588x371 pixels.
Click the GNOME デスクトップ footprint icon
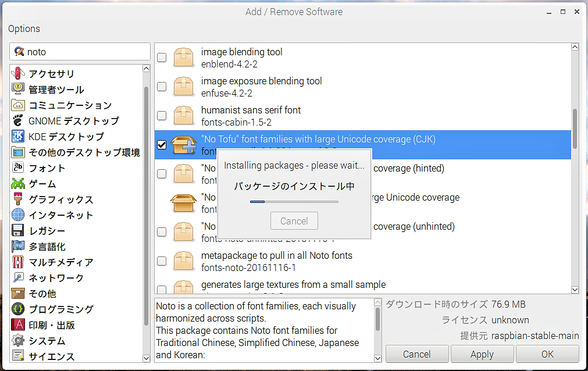click(18, 121)
